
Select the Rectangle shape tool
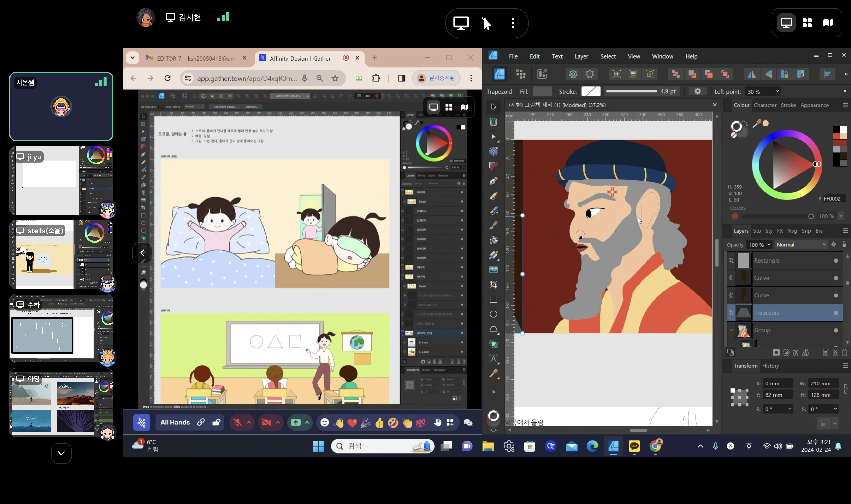click(493, 299)
